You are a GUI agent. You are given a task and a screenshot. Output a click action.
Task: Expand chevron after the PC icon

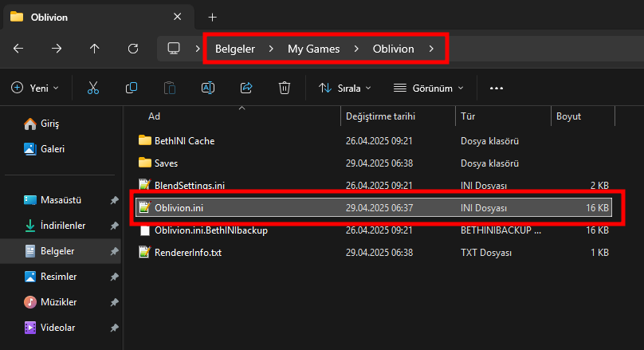198,49
